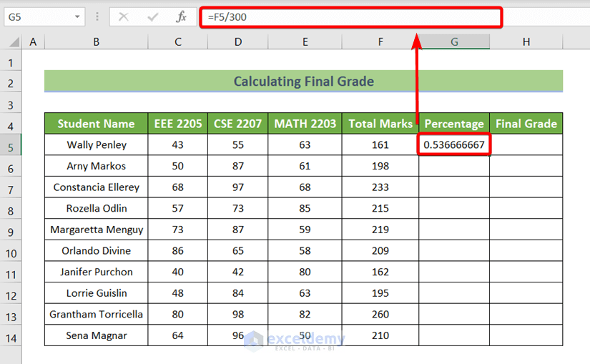This screenshot has width=590, height=364.
Task: Select Margaretta Menguy's MATH 2203 mark 59
Action: click(305, 230)
